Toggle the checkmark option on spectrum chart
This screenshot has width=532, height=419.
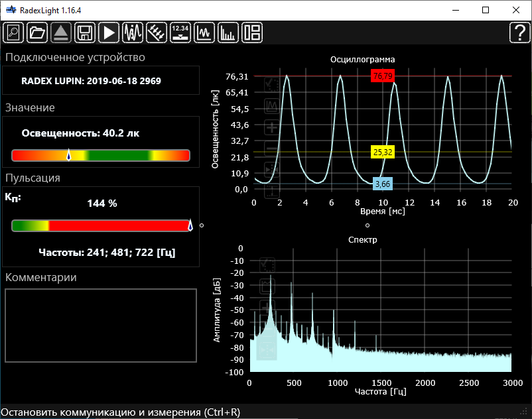click(x=267, y=264)
